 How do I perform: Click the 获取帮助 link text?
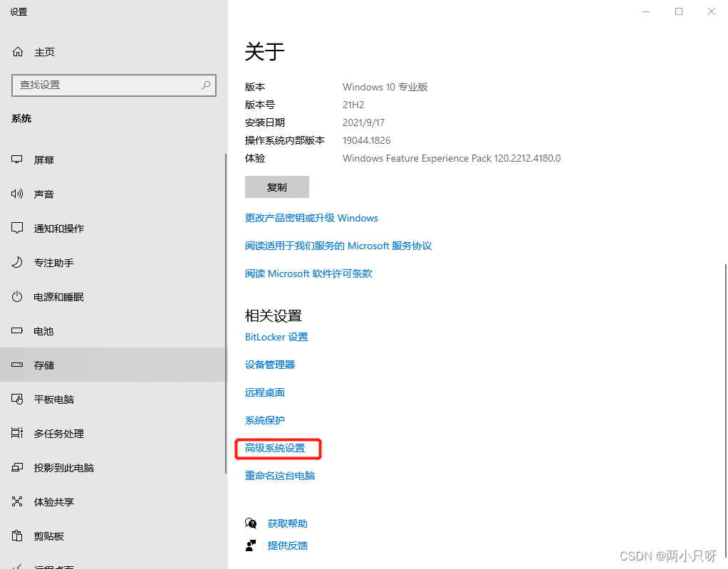287,523
